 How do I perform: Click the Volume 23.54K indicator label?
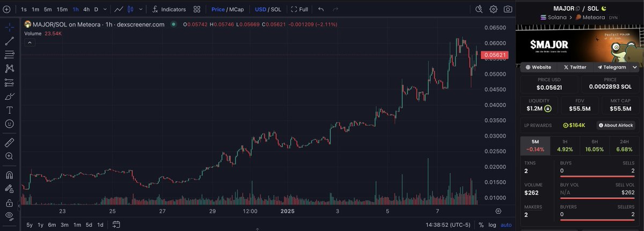43,33
